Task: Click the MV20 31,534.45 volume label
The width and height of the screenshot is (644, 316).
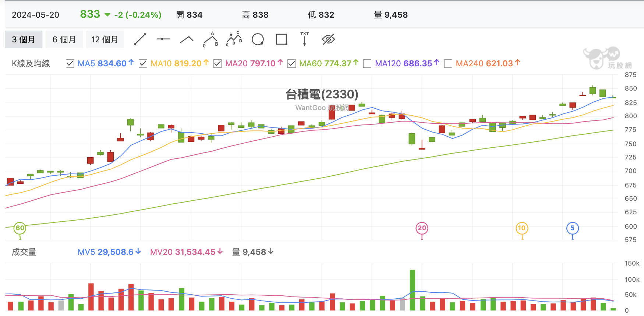Action: (x=186, y=252)
